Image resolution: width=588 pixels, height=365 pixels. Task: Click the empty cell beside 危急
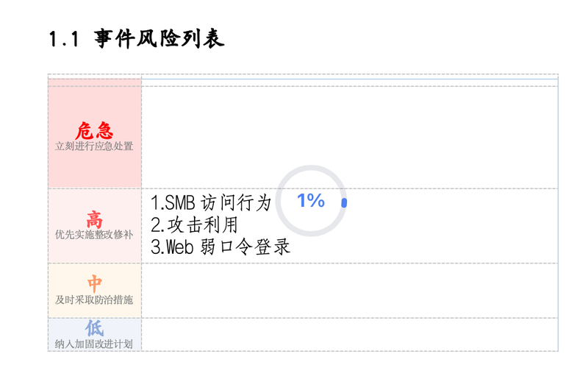(350, 138)
